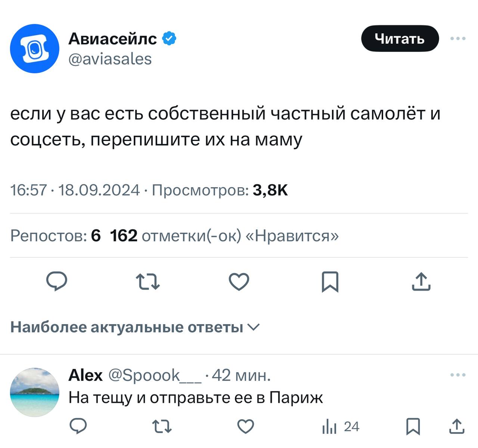Like the Авиасейлс tweet
Screen dimensions: 478x448
[x=239, y=282]
